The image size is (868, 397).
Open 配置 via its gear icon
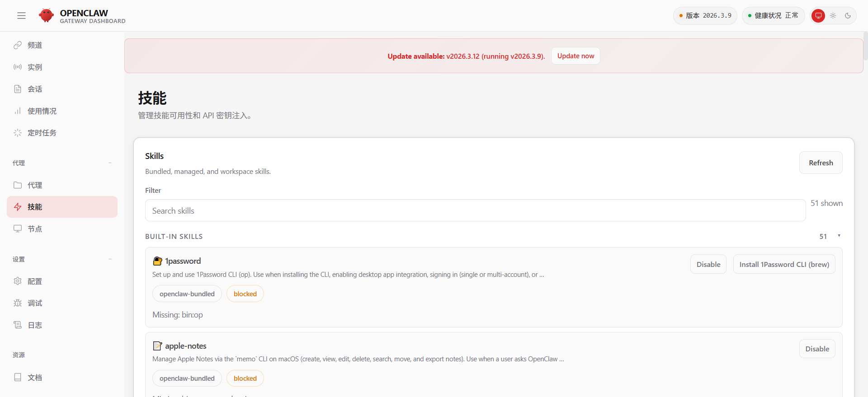point(18,281)
